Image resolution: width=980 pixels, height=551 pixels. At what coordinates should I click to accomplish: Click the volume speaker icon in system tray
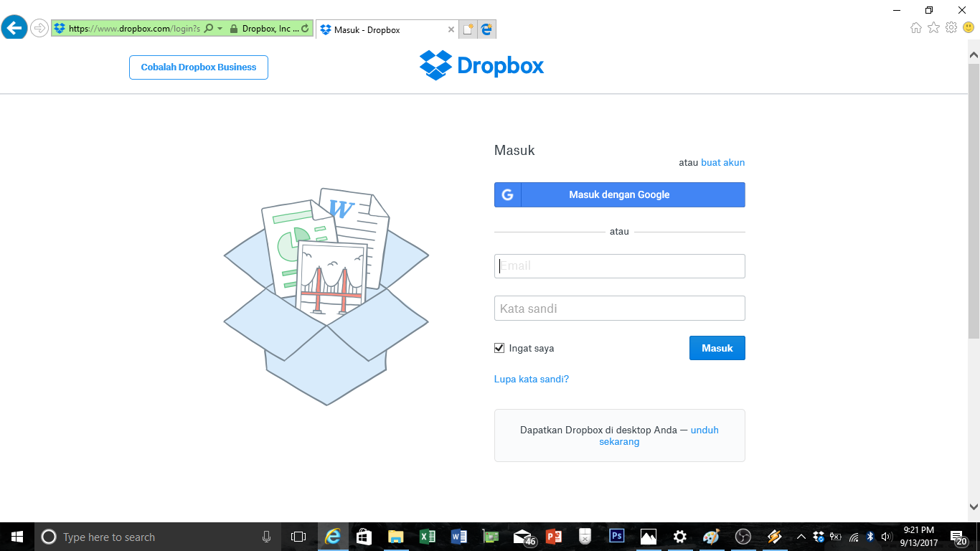coord(887,536)
